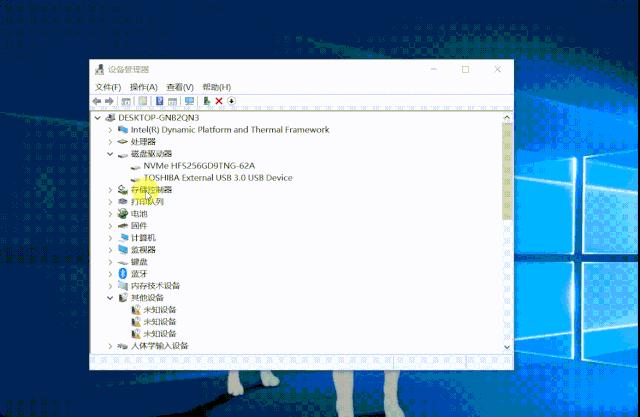Click the scrollbar down arrow in device tree
Viewport: 640px width, 417px height.
[x=507, y=347]
